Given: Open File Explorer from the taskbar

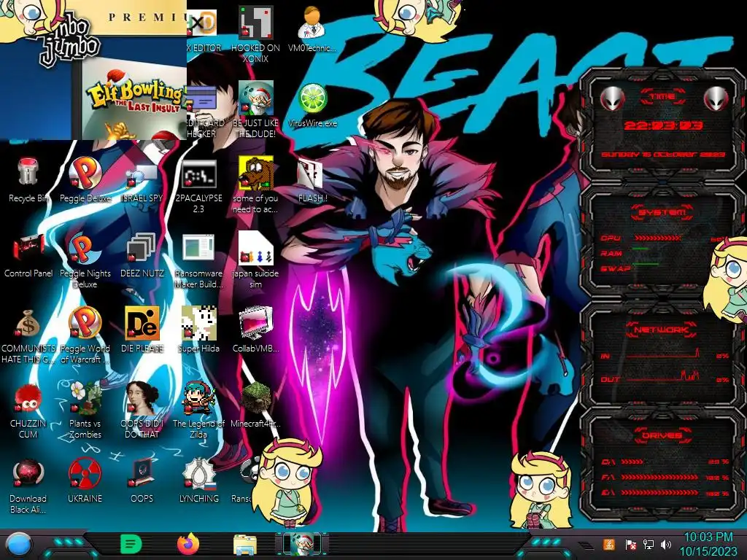Looking at the screenshot, I should (245, 544).
